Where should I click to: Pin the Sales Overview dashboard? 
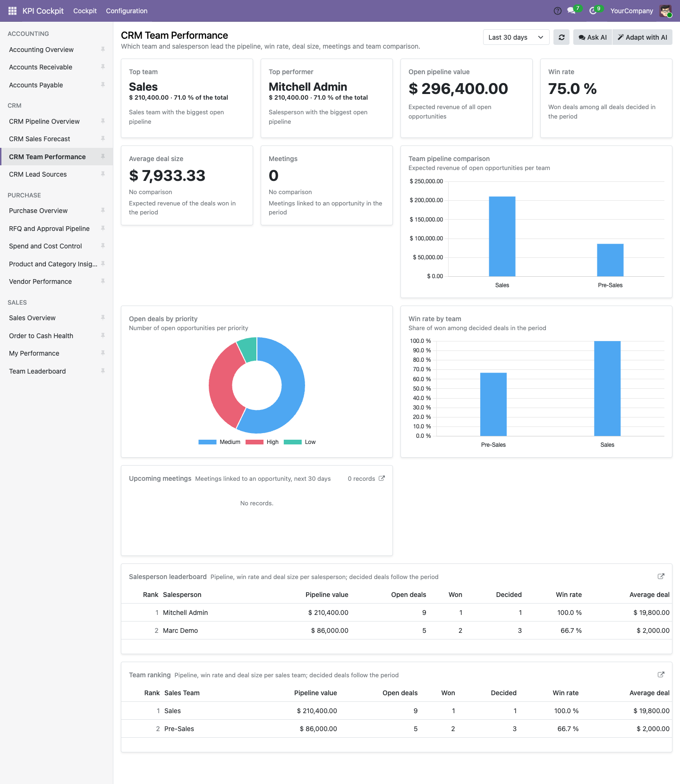pos(103,318)
